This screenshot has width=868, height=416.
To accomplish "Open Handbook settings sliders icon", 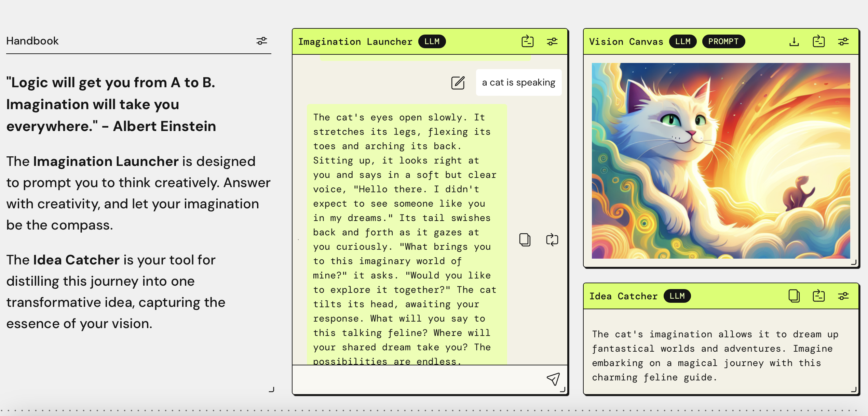I will (262, 41).
